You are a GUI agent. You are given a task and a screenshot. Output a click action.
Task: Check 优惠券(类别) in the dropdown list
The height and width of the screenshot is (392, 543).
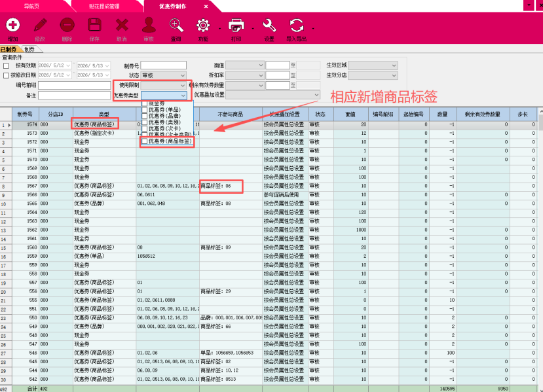[145, 122]
